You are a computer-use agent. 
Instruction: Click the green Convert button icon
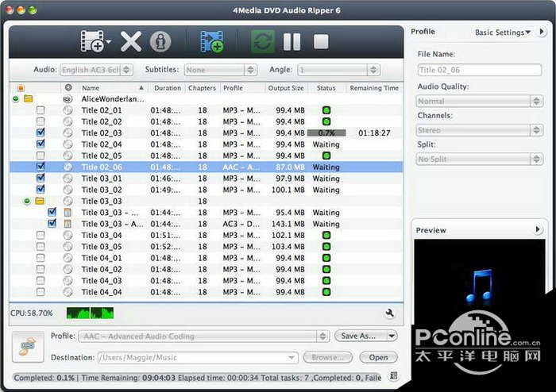point(263,42)
